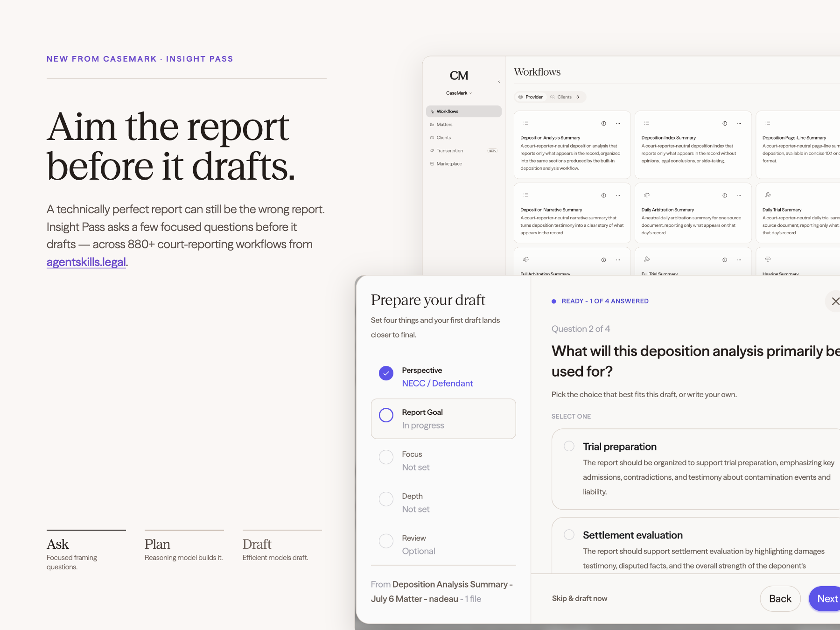Switch to the Clients filter tab

coord(565,97)
